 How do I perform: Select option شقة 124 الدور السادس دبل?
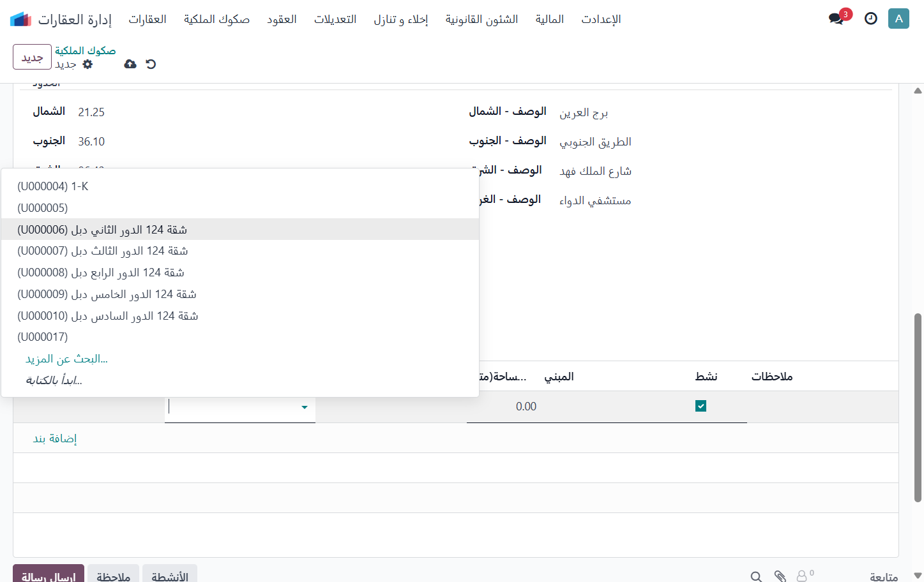click(x=240, y=316)
